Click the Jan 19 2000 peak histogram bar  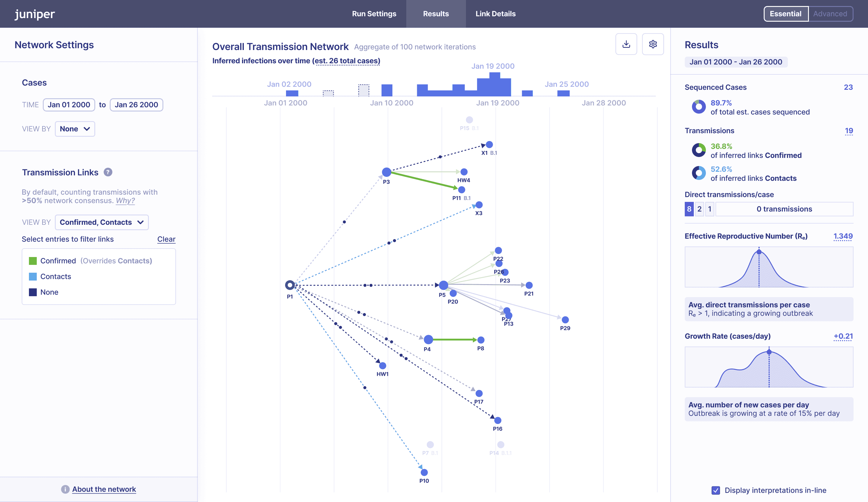[494, 84]
